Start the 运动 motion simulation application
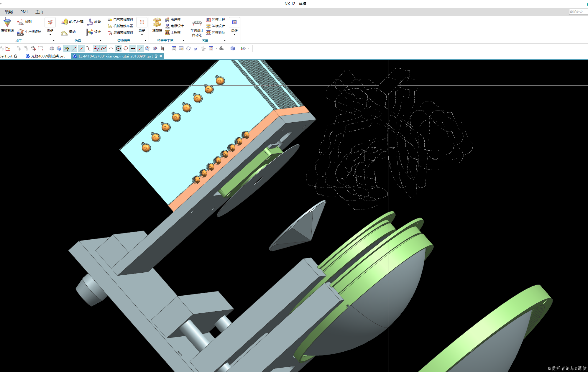 click(x=68, y=32)
